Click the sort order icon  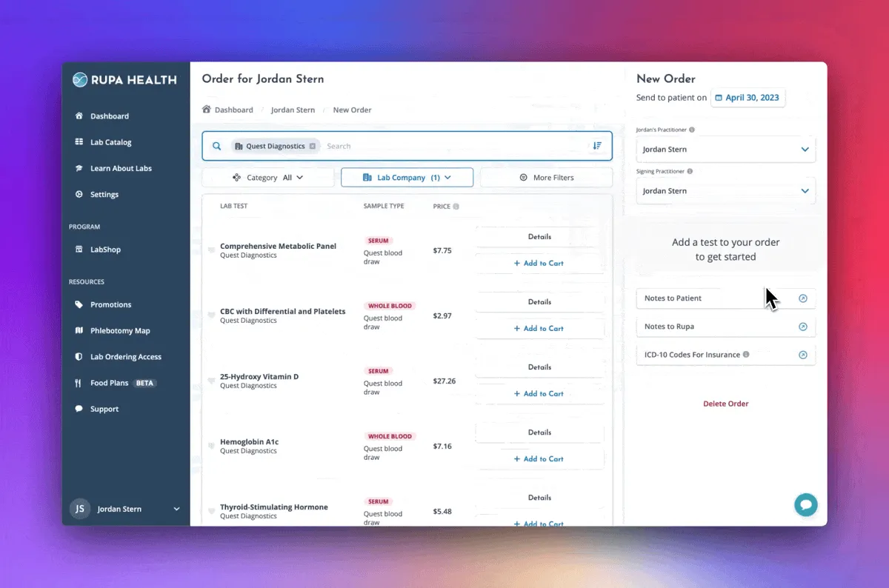coord(597,146)
